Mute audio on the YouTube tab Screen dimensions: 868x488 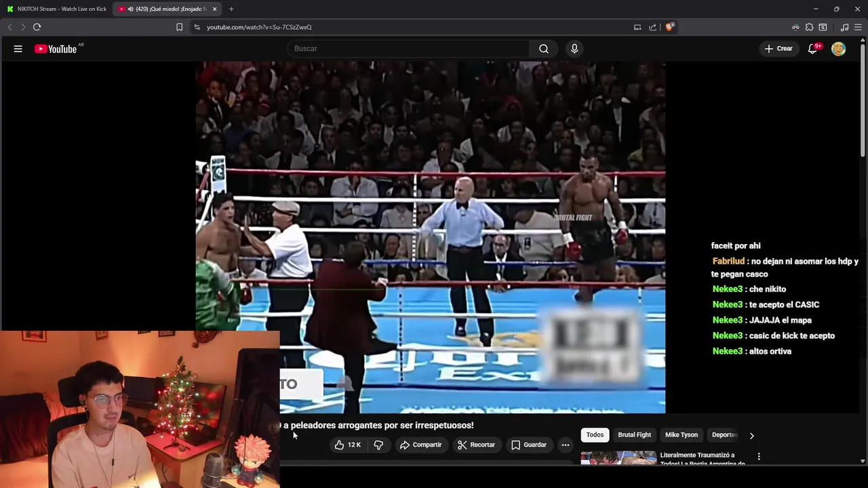click(x=130, y=9)
